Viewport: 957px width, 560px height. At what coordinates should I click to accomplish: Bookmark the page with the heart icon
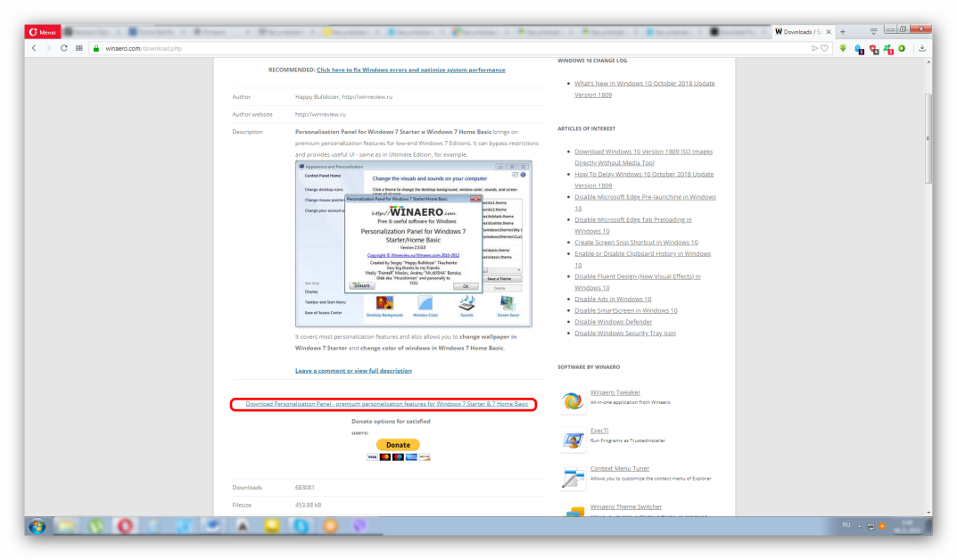pyautogui.click(x=825, y=48)
